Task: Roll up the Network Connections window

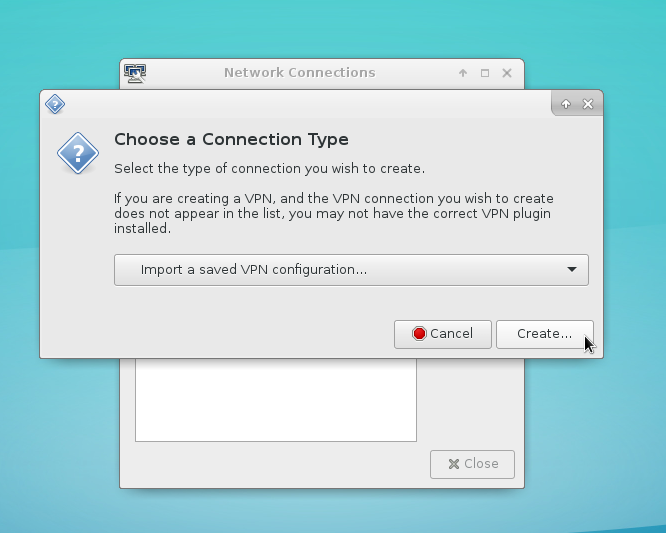Action: (x=463, y=73)
